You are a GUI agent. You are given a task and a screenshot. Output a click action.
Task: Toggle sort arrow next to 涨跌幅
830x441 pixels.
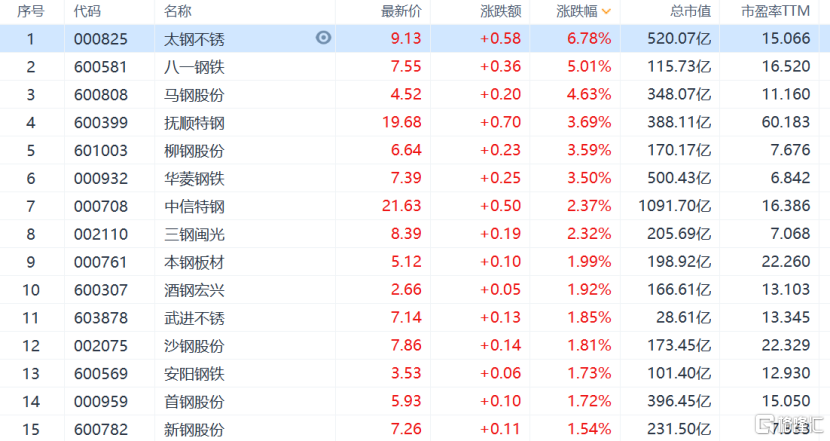pyautogui.click(x=607, y=12)
